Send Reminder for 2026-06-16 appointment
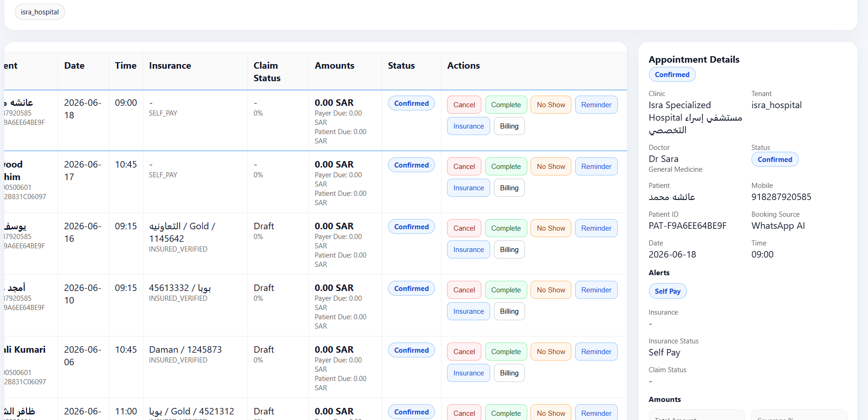868x420 pixels. point(596,228)
